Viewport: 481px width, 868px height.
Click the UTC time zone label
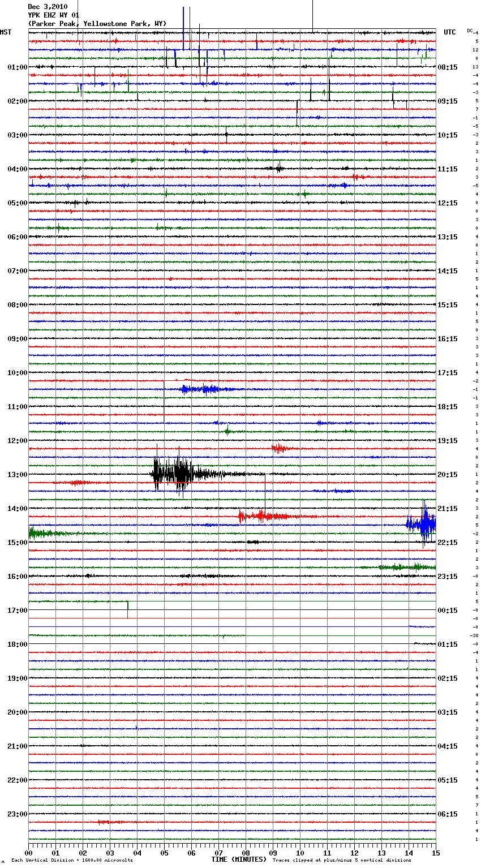(x=450, y=32)
